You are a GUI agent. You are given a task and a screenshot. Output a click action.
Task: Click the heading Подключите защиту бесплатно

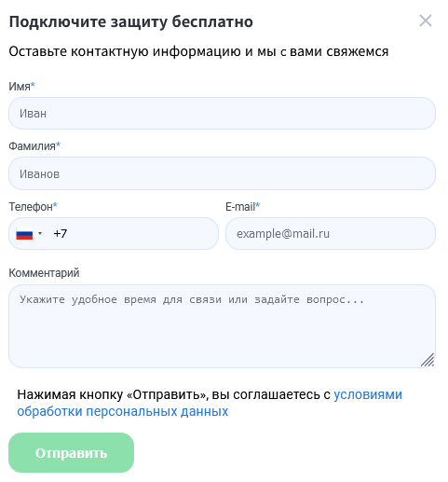tap(131, 22)
